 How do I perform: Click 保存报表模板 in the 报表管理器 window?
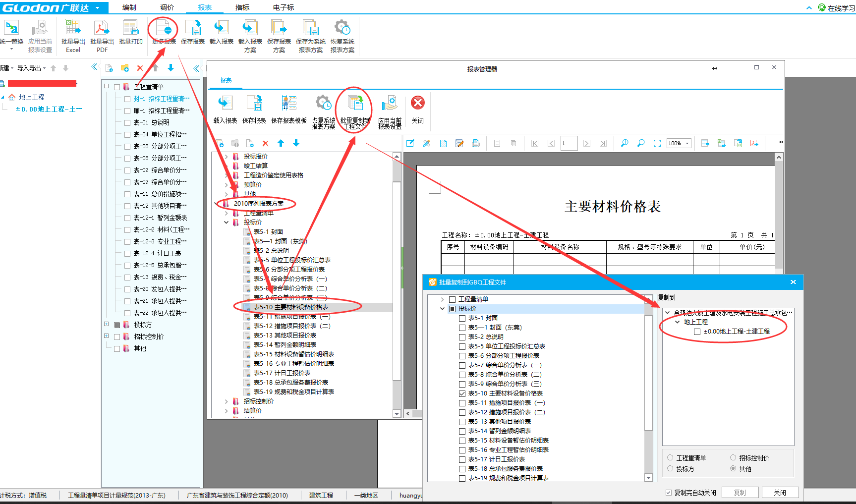289,110
